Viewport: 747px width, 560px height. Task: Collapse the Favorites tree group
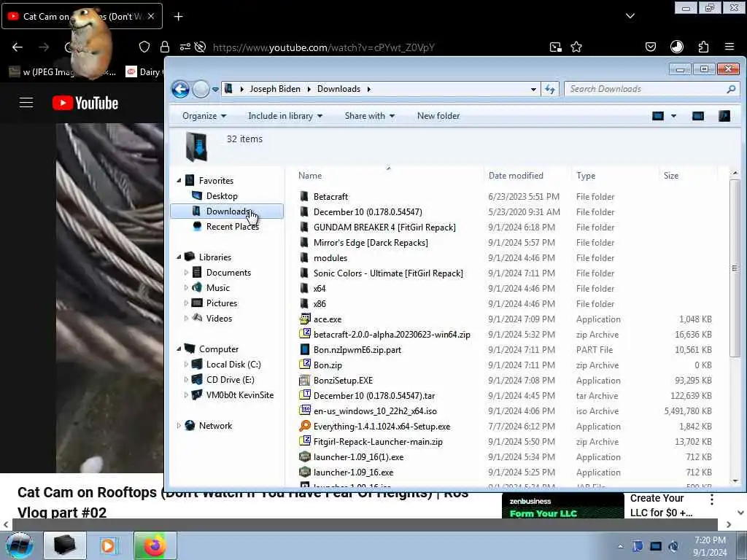click(179, 181)
